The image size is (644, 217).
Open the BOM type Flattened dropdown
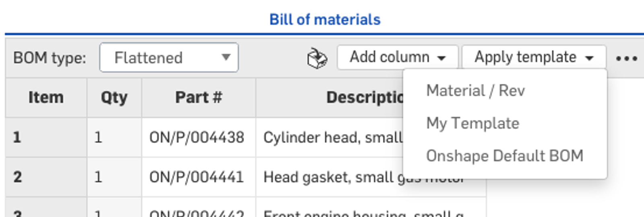pyautogui.click(x=169, y=58)
